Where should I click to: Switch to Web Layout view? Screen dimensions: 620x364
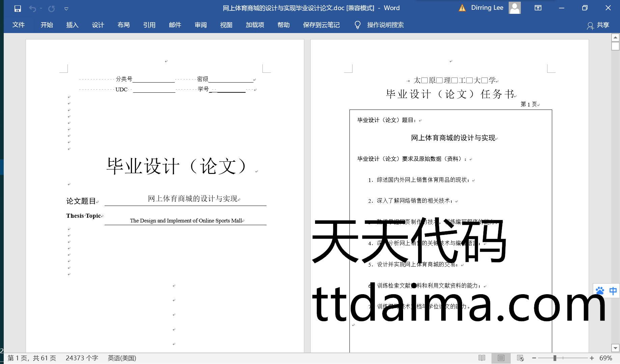pos(520,358)
